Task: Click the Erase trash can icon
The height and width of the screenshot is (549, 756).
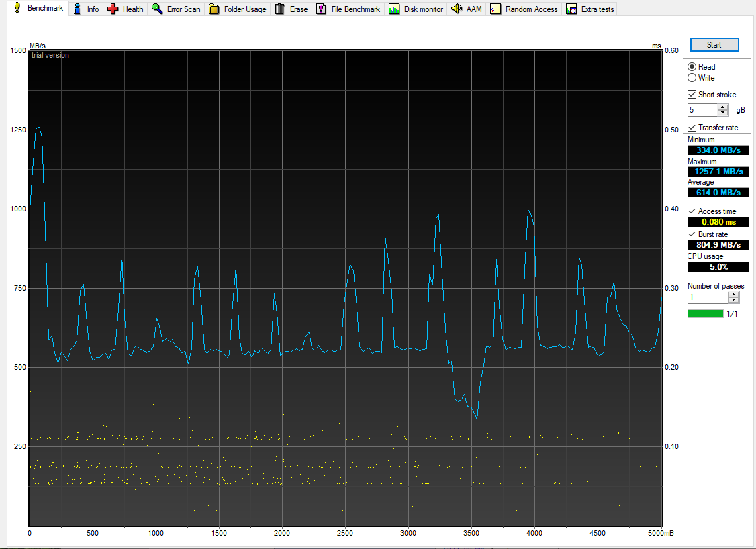Action: tap(280, 9)
